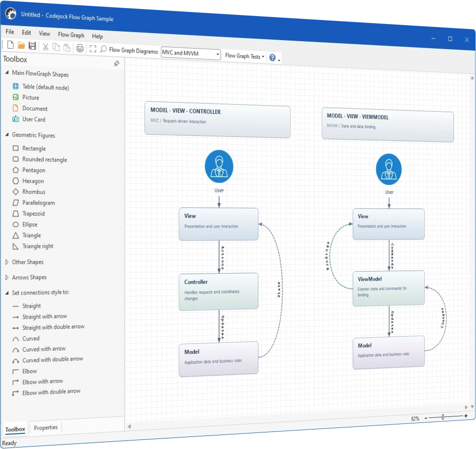Click the zoom in plus button
The width and height of the screenshot is (476, 449).
point(465,415)
